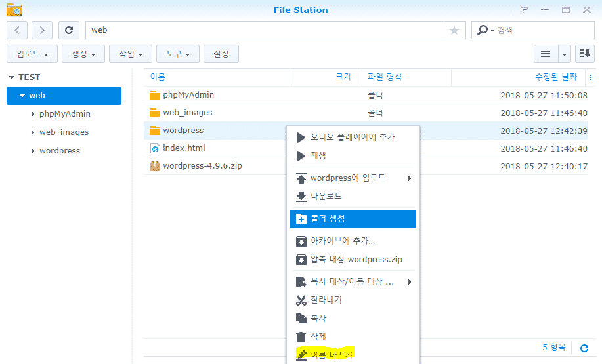Expand wordpress tree node arrow
Image resolution: width=602 pixels, height=364 pixels.
tap(33, 151)
